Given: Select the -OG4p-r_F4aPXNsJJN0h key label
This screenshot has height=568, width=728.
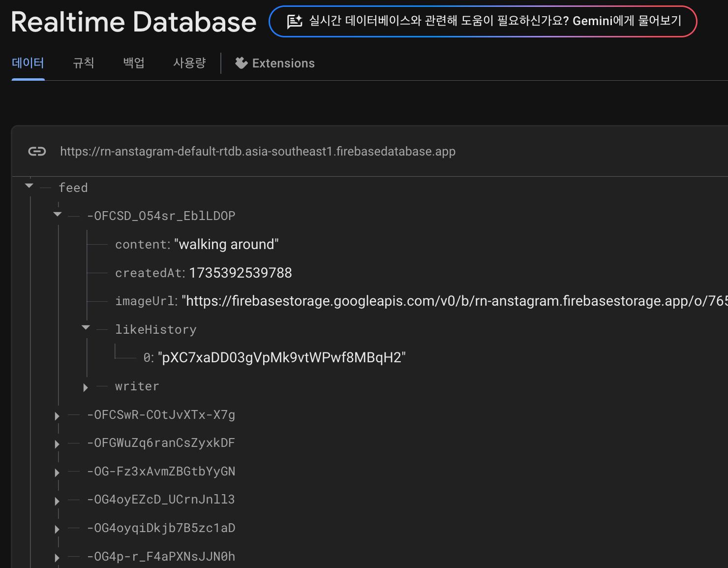Looking at the screenshot, I should pyautogui.click(x=161, y=557).
